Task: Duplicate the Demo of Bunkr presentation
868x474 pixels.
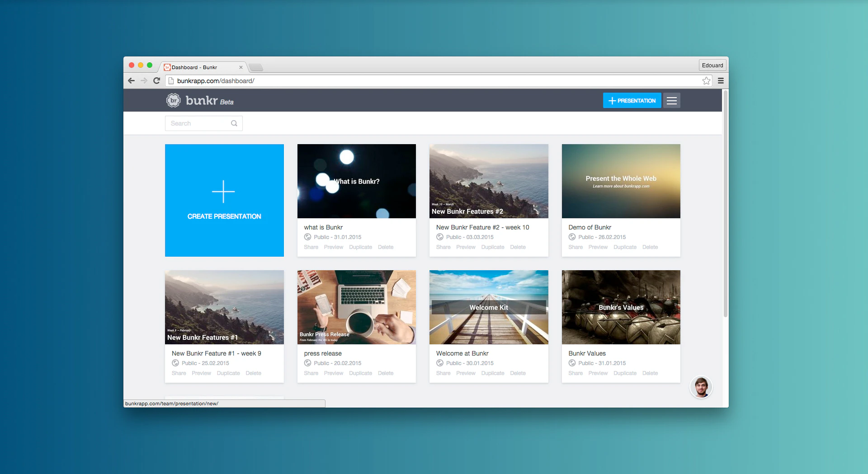Action: pos(625,247)
